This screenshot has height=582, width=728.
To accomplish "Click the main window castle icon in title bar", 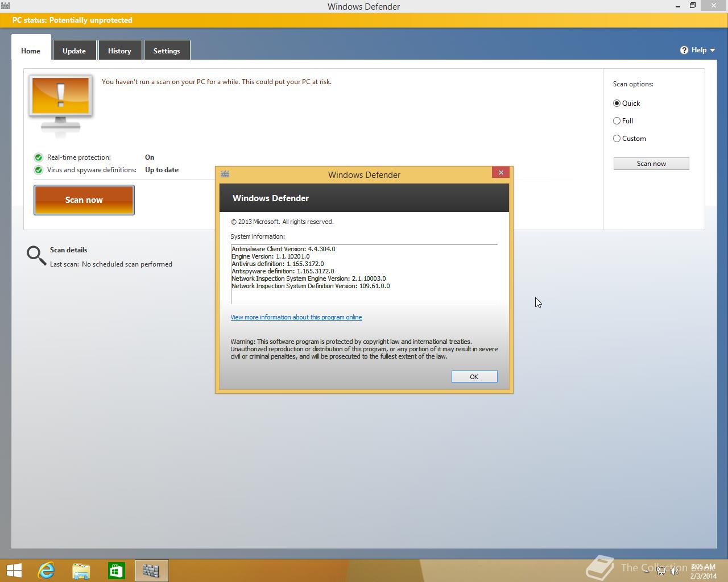I will click(5, 6).
